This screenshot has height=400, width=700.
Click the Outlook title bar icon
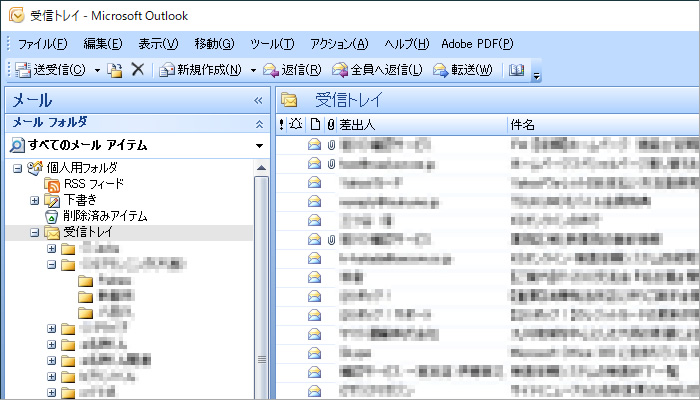click(x=17, y=16)
